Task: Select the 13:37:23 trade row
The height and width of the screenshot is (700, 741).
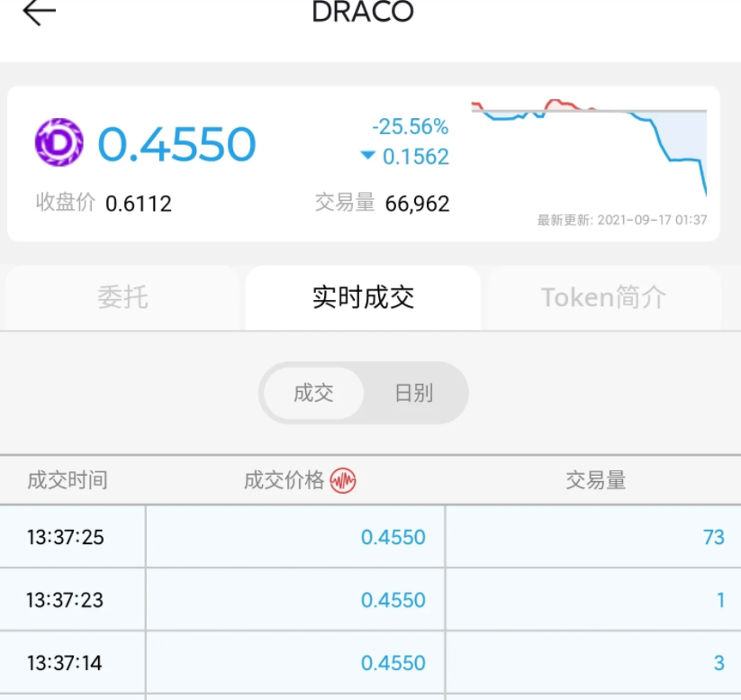Action: [371, 600]
